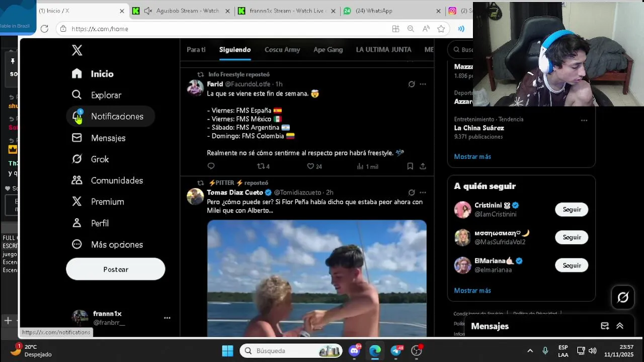Switch to frannn1x Stream browser tab
Viewport: 644px width, 362px height.
coord(286,11)
